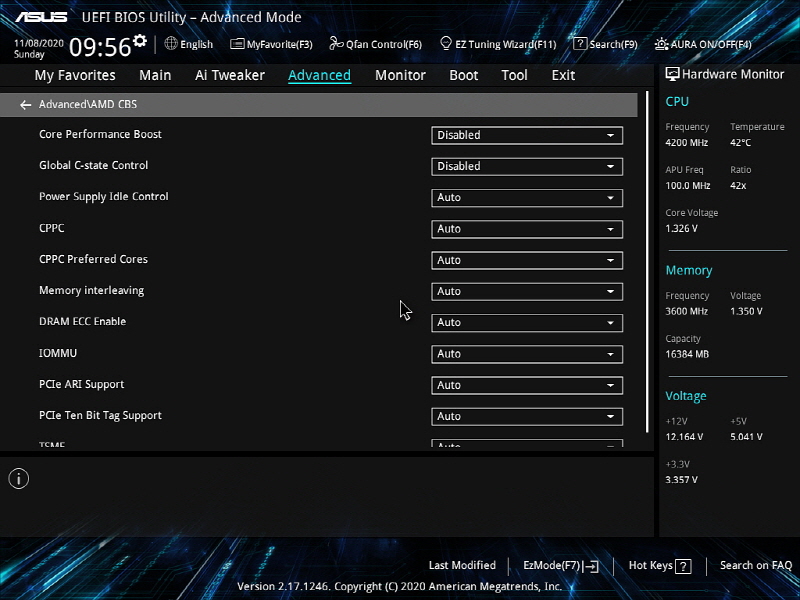Expand PCIe ARI Support dropdown
The image size is (800, 600).
(527, 385)
